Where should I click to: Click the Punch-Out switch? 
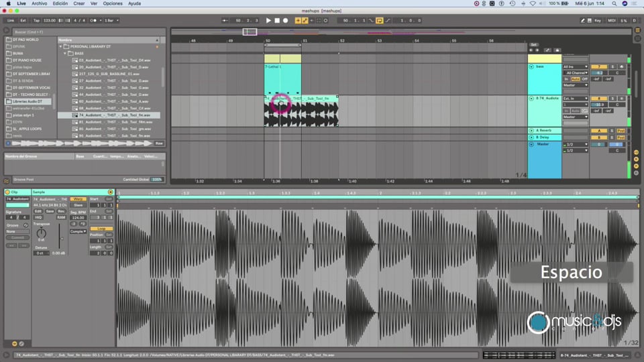pos(388,20)
